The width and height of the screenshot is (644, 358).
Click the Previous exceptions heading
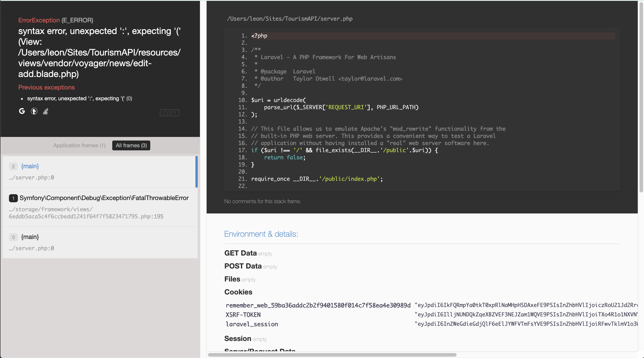point(46,87)
